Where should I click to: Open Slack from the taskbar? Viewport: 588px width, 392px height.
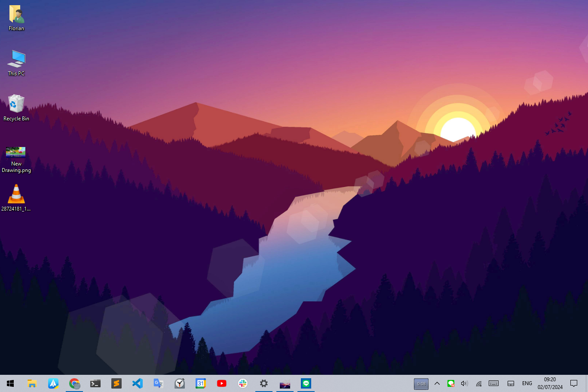point(243,383)
